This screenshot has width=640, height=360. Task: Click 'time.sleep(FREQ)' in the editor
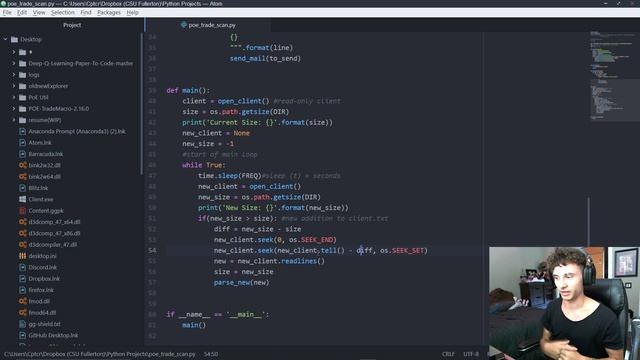click(229, 176)
